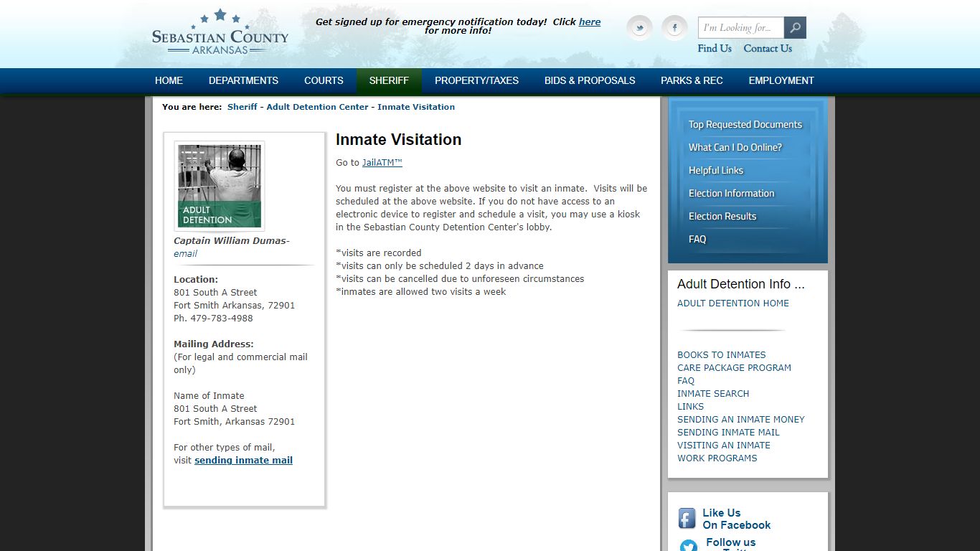Screen dimensions: 980x551
Task: Go to ADULT DETENTION HOME
Action: click(733, 303)
